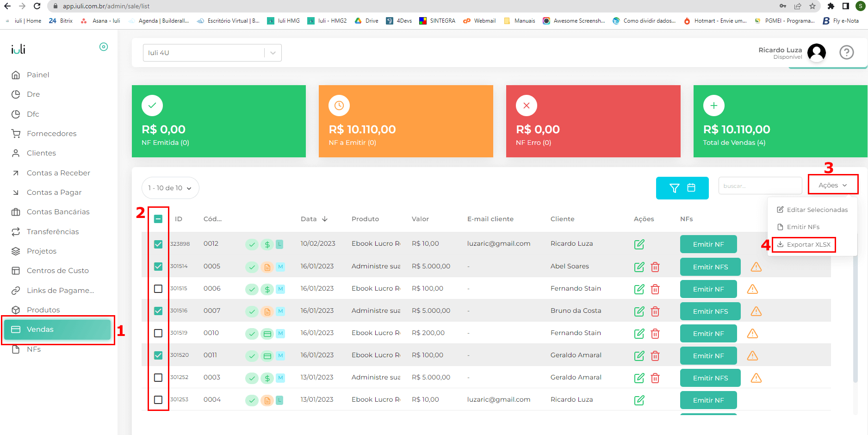
Task: Check the checkbox for sale 301515
Action: (158, 289)
